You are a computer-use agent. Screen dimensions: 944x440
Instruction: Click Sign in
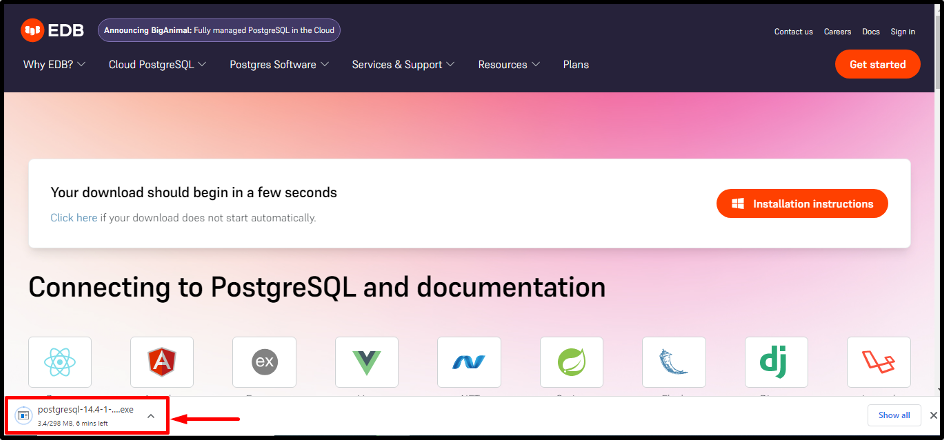[902, 32]
